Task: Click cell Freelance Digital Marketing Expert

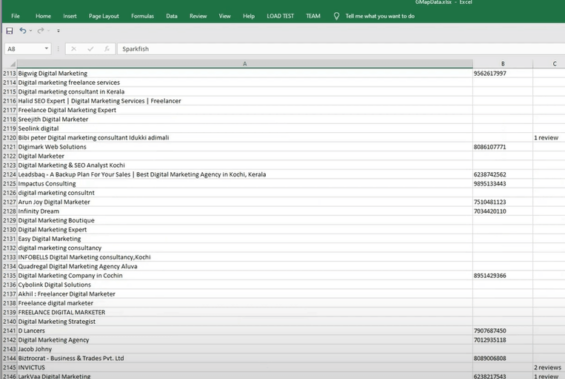Action: pyautogui.click(x=245, y=110)
